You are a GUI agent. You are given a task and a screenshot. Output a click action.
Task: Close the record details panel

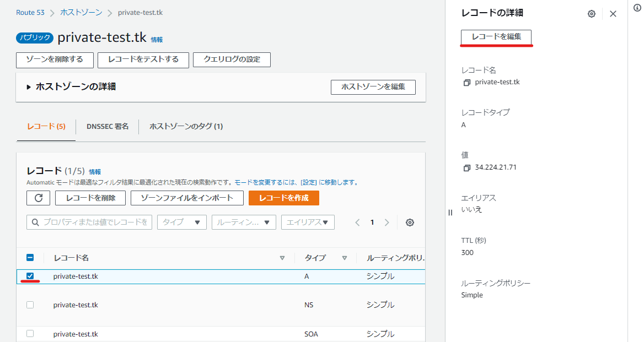613,14
